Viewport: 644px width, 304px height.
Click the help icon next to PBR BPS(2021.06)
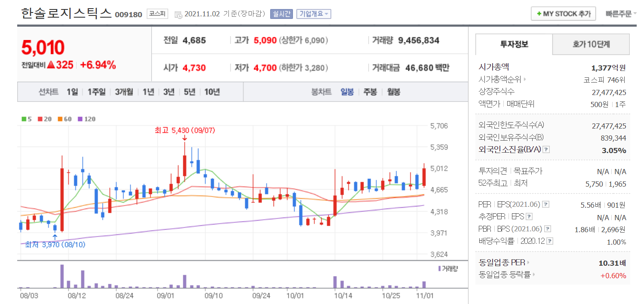coord(547,229)
